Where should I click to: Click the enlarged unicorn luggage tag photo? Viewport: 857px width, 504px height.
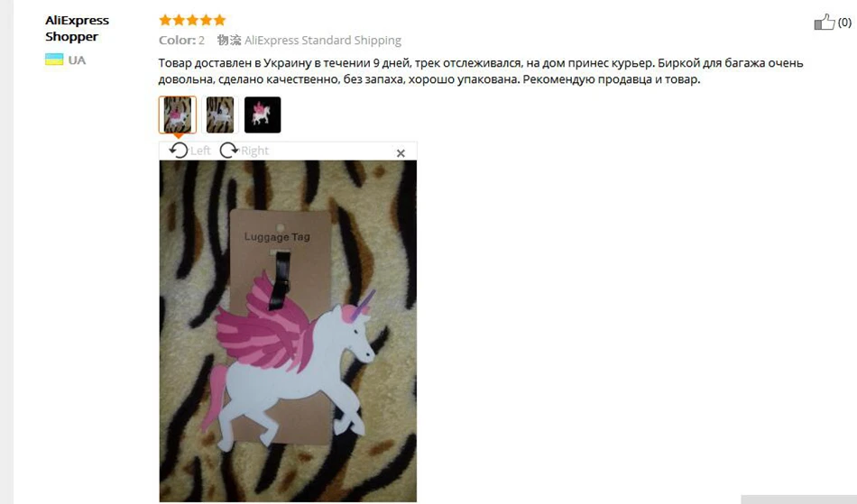[x=288, y=331]
